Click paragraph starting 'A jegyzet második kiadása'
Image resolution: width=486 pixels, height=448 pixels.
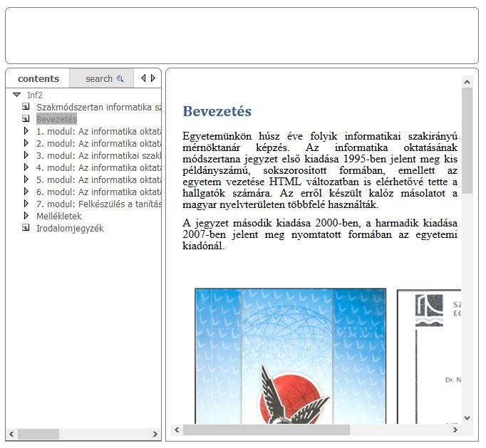[x=320, y=234]
